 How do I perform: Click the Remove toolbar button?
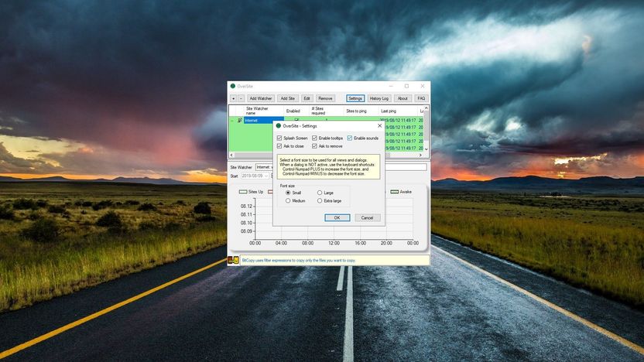point(325,98)
